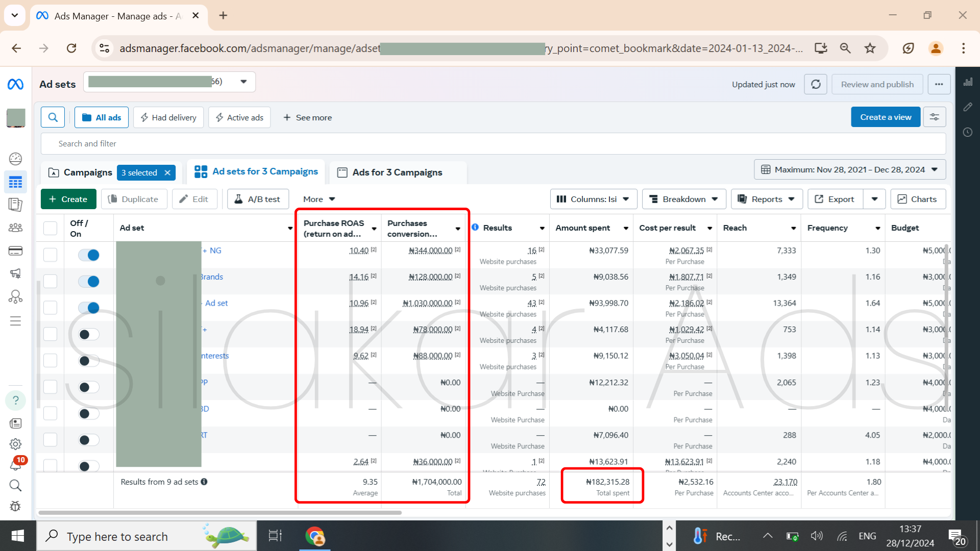Open the Help question mark icon

tap(15, 400)
